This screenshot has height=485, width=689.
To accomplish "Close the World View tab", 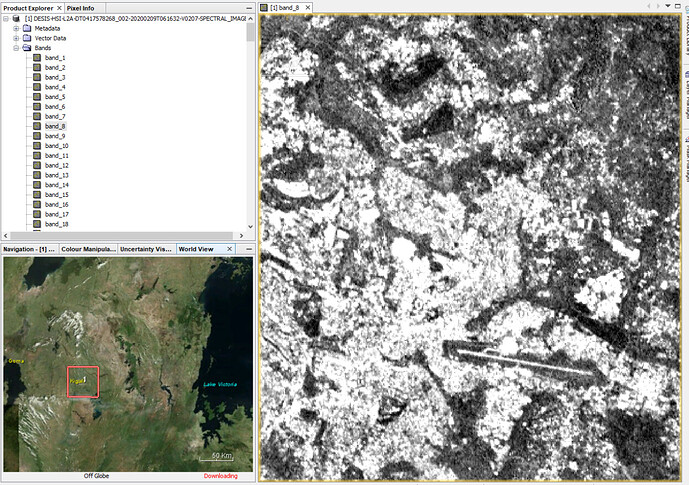I will click(x=229, y=249).
